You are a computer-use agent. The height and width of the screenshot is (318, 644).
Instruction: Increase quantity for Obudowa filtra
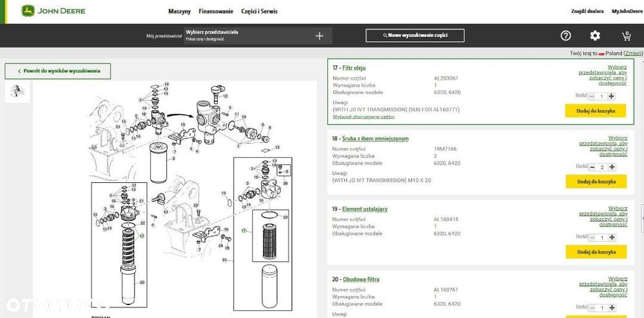(x=612, y=308)
